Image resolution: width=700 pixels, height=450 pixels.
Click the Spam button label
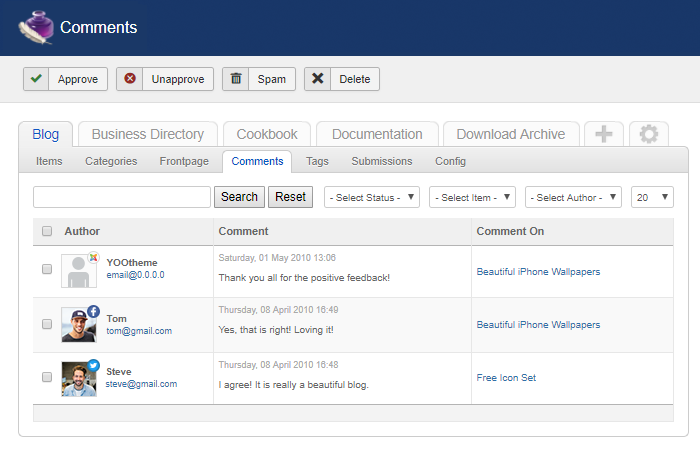(271, 79)
